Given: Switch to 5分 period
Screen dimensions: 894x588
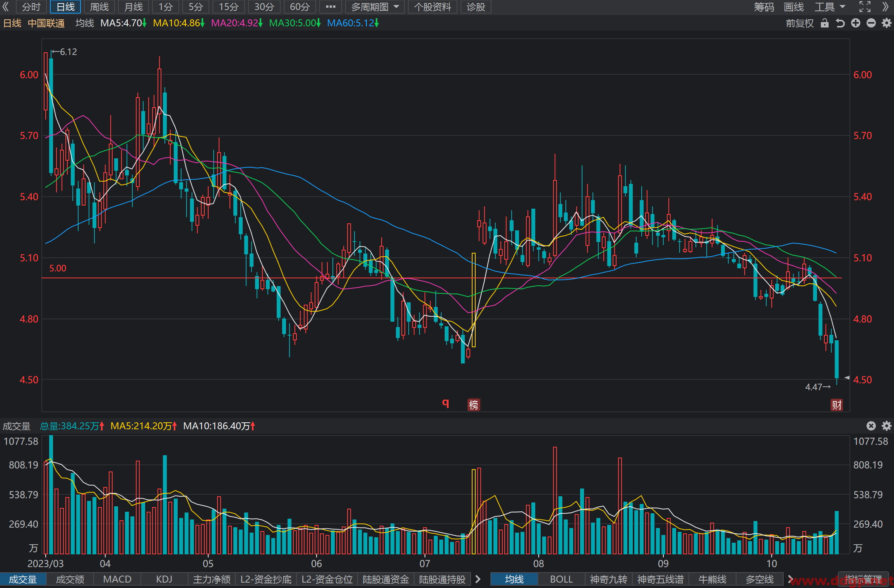Looking at the screenshot, I should click(196, 7).
